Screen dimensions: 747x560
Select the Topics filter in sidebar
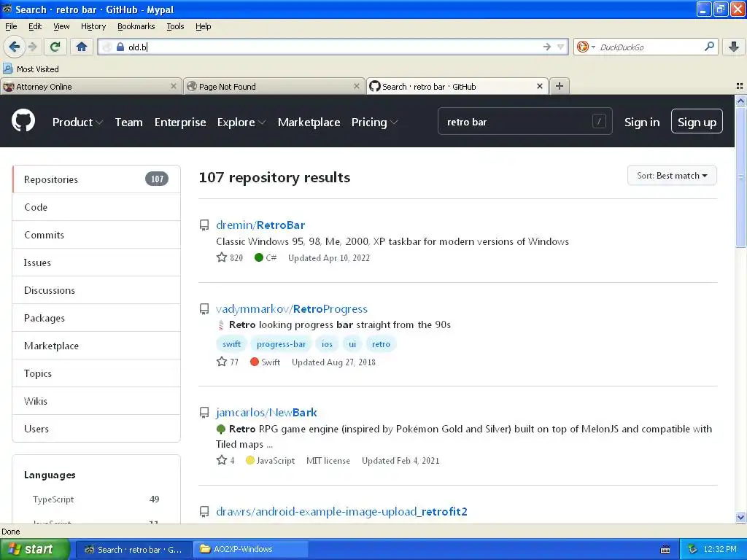[x=96, y=373]
